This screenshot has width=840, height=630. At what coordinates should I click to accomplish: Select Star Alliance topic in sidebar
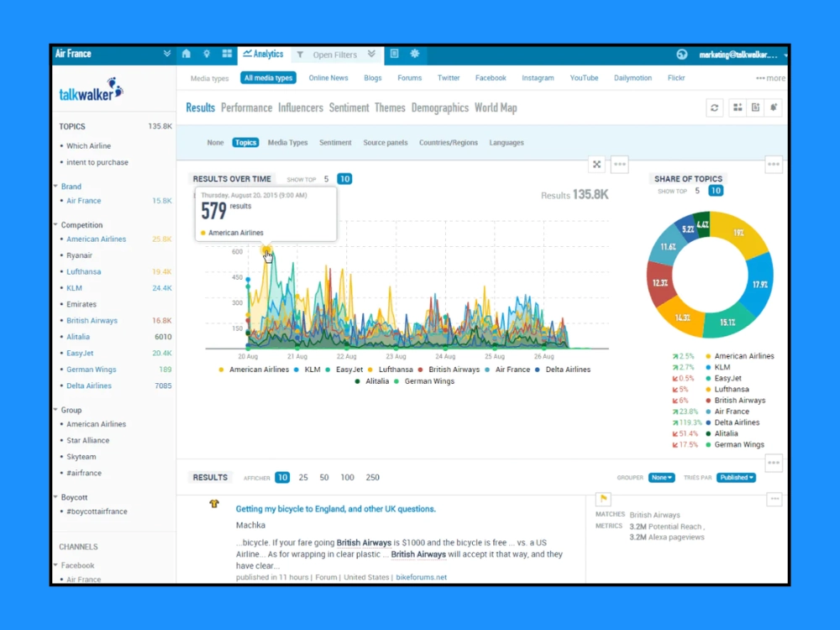click(88, 440)
